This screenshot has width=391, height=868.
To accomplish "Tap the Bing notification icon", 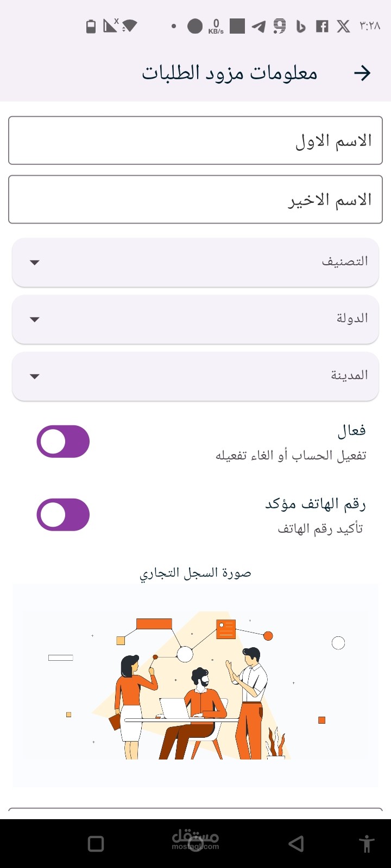I will pos(301,26).
